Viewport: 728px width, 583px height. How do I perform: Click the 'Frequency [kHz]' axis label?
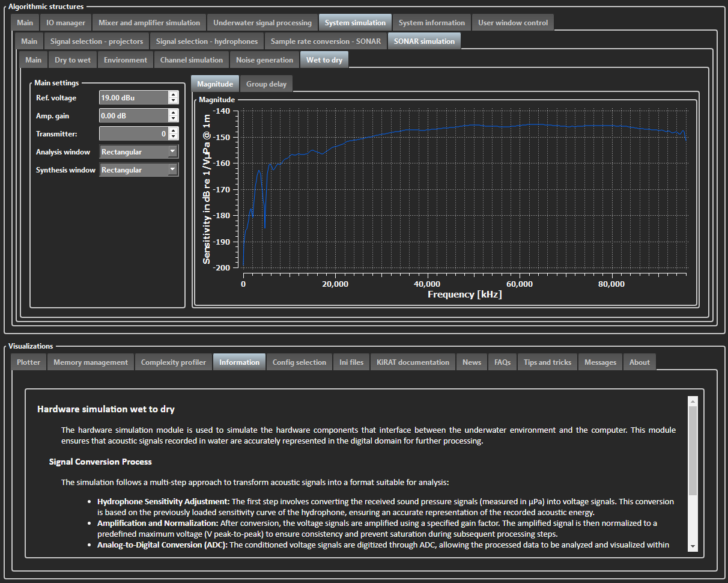pyautogui.click(x=465, y=295)
